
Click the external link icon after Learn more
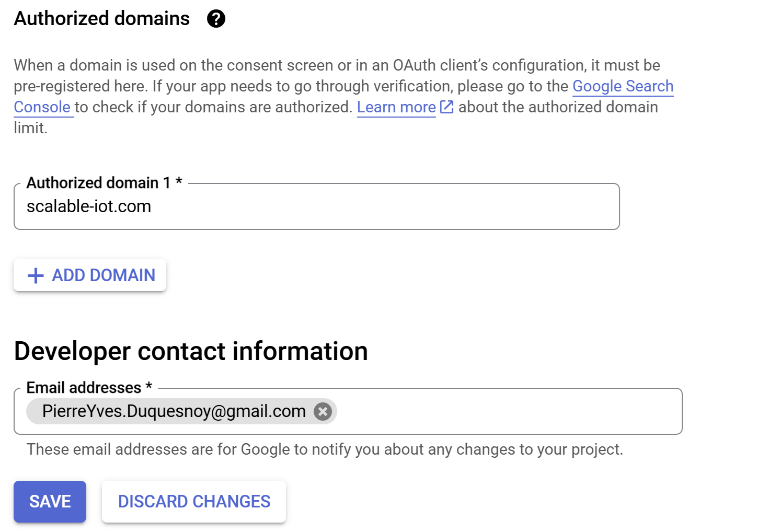pyautogui.click(x=446, y=107)
